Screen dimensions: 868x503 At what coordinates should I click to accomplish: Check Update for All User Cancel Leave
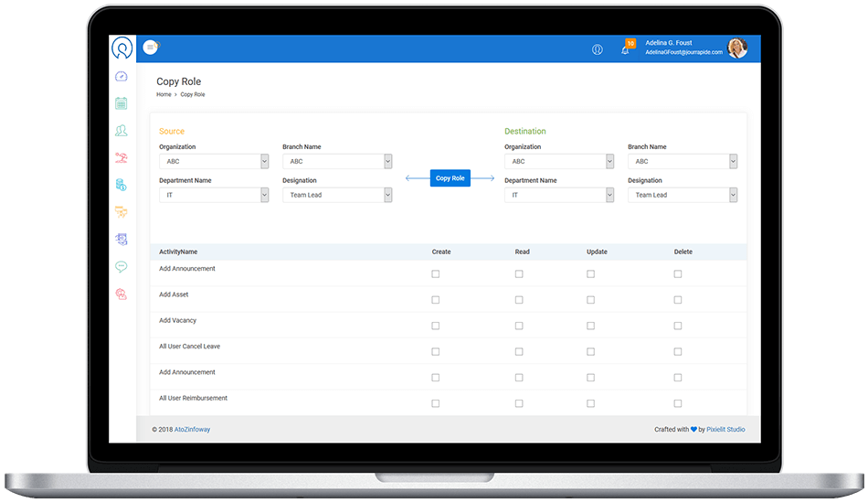pyautogui.click(x=590, y=352)
